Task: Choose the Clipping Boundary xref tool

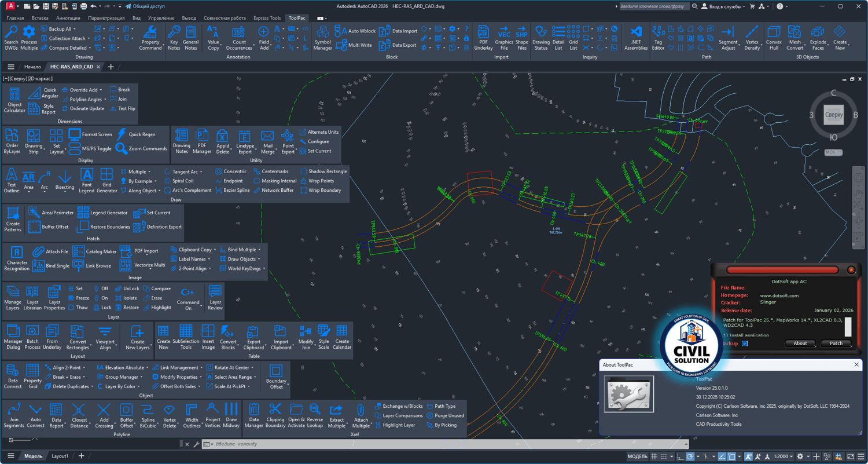Action: (x=275, y=416)
